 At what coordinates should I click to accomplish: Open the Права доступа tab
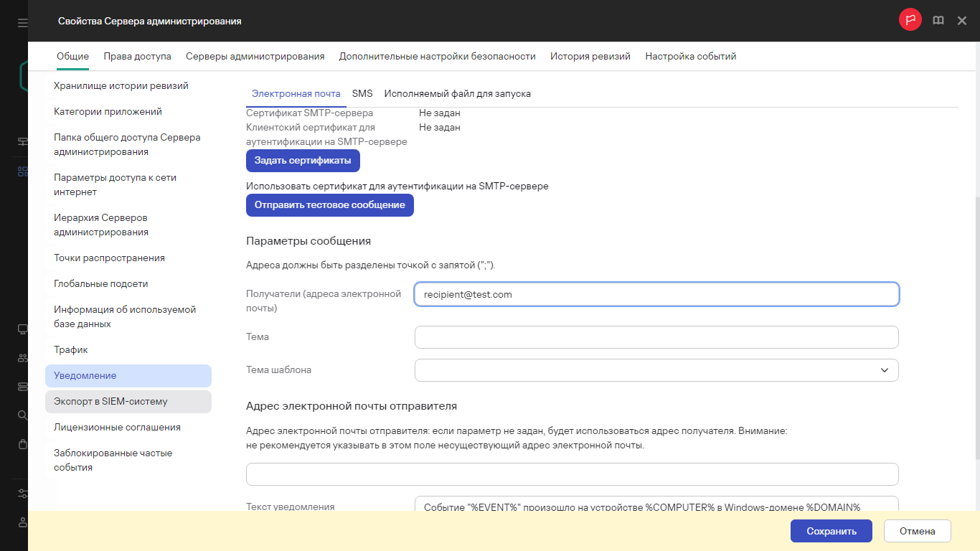(x=137, y=56)
